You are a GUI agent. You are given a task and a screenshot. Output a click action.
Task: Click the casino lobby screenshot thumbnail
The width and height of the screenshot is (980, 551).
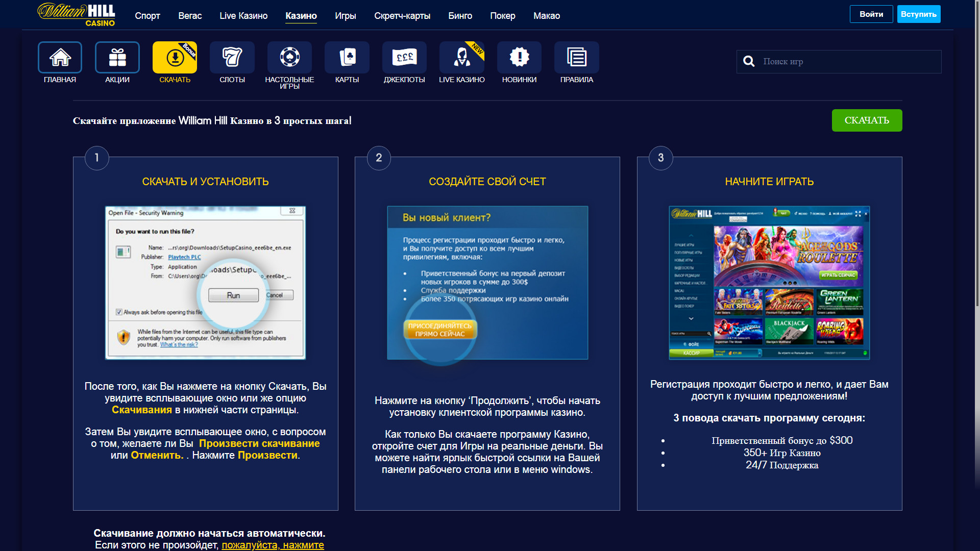[769, 283]
